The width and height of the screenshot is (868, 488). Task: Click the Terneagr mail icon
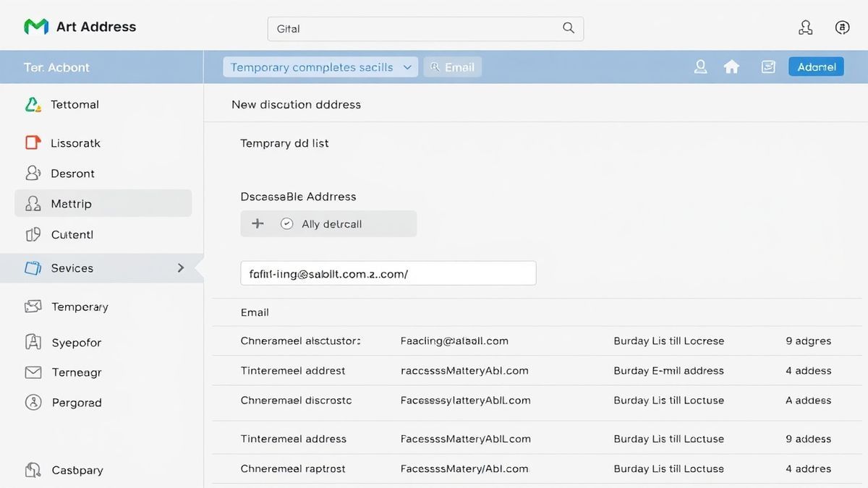tap(33, 372)
